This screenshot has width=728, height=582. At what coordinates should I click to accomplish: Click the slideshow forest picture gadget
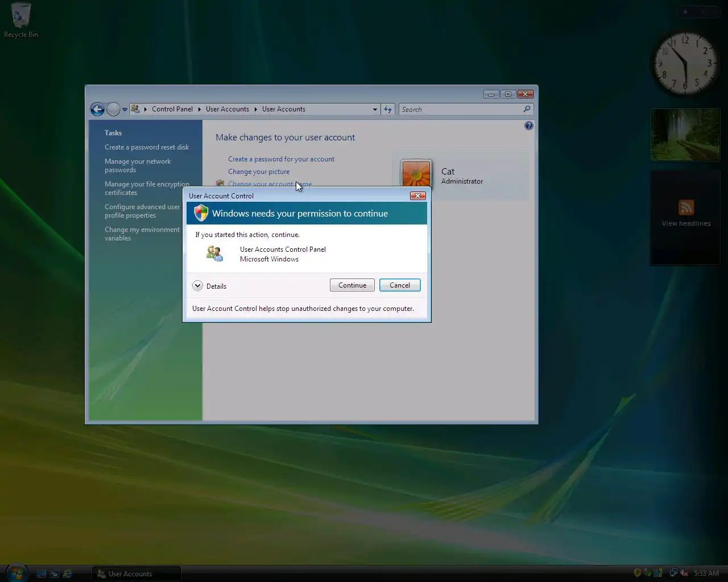pyautogui.click(x=685, y=135)
